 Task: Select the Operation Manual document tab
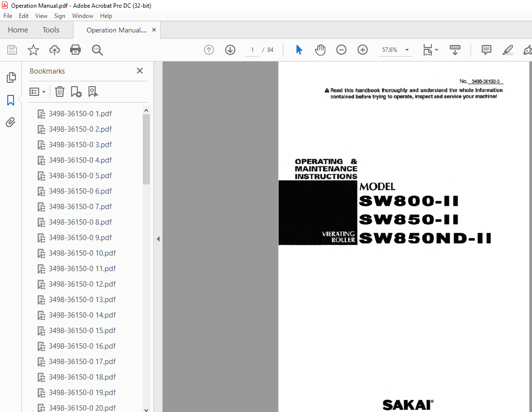click(x=117, y=30)
